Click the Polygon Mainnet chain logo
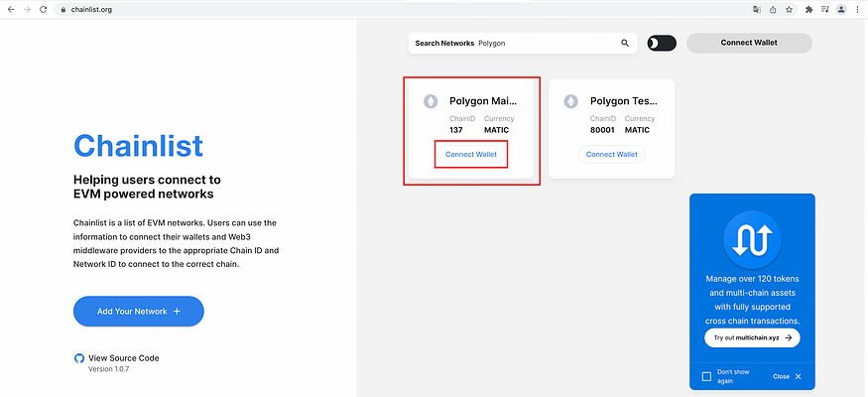 point(431,101)
